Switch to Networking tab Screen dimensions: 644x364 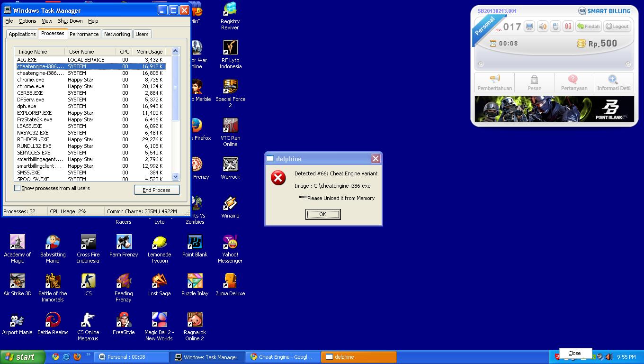tap(117, 34)
